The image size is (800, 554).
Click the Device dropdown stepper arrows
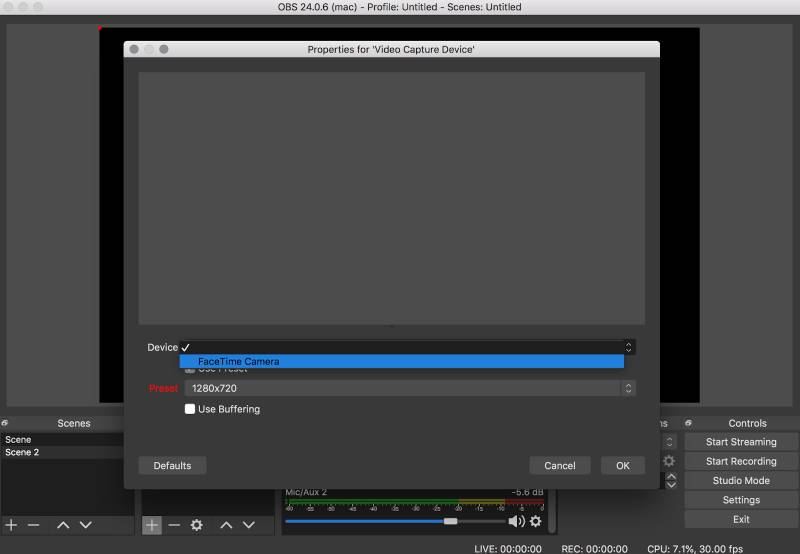coord(629,347)
